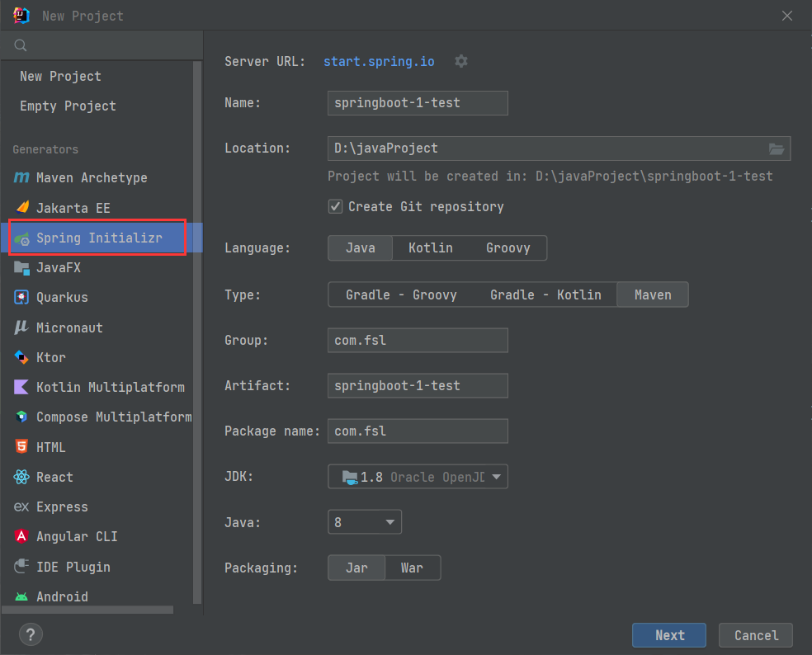
Task: Open the start.spring.io server link
Action: 379,62
